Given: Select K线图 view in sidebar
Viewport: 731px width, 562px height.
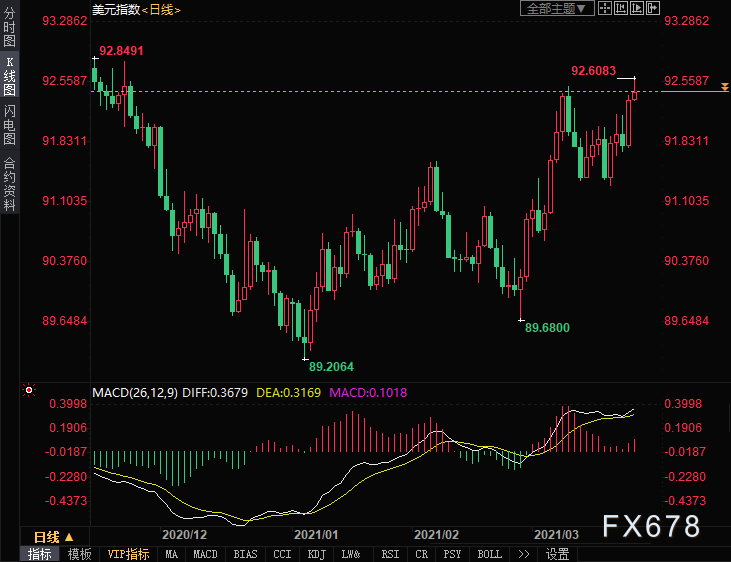Looking at the screenshot, I should (x=9, y=76).
